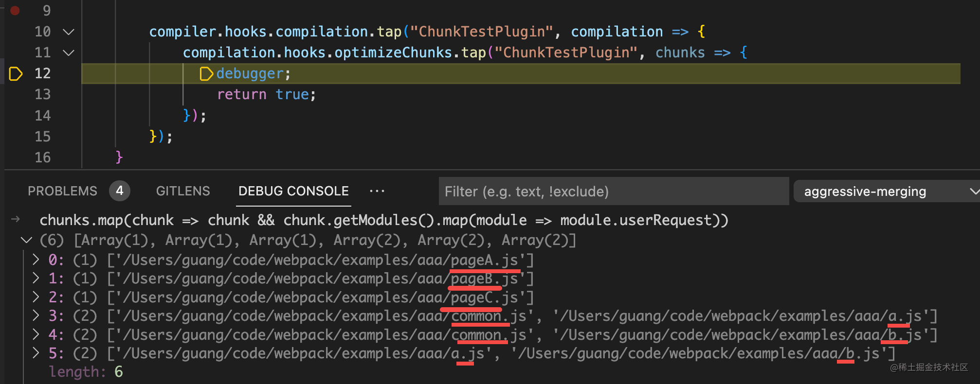Click the problems count badge showing 4
The width and height of the screenshot is (980, 384).
click(x=120, y=191)
